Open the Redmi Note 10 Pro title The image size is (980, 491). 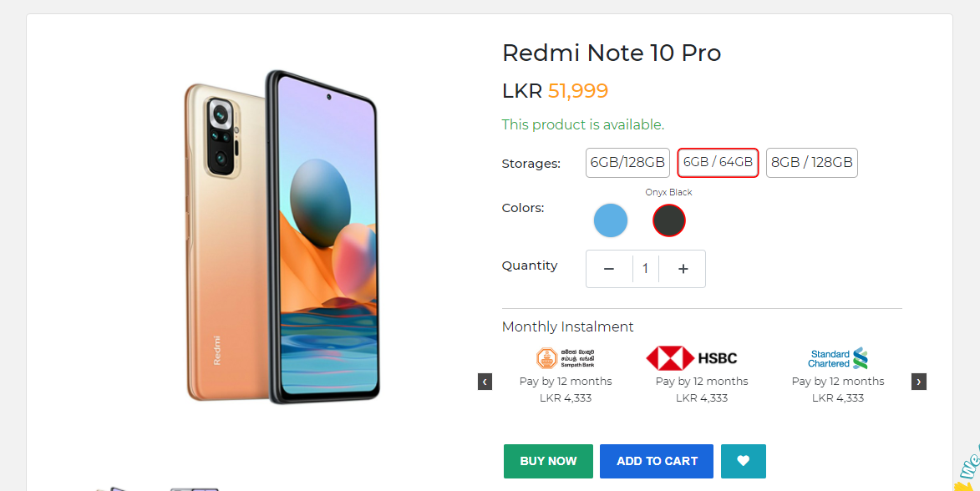coord(612,53)
